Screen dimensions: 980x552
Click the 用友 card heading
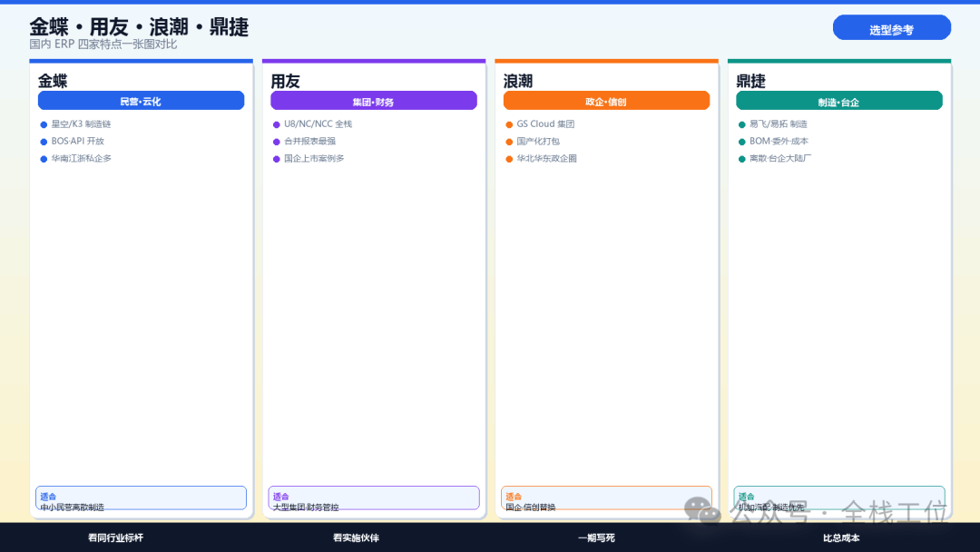click(286, 81)
